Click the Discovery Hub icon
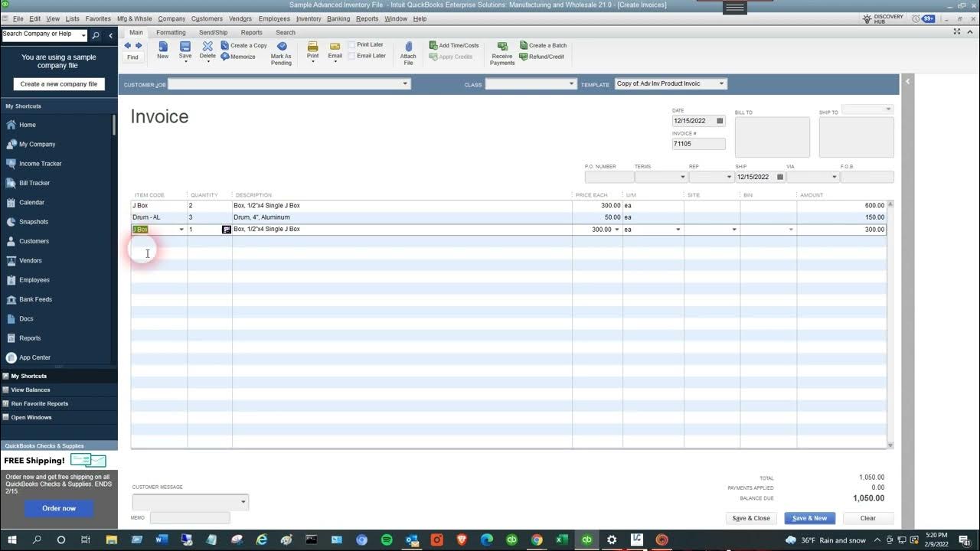Viewport: 980px width, 551px height. tap(883, 18)
